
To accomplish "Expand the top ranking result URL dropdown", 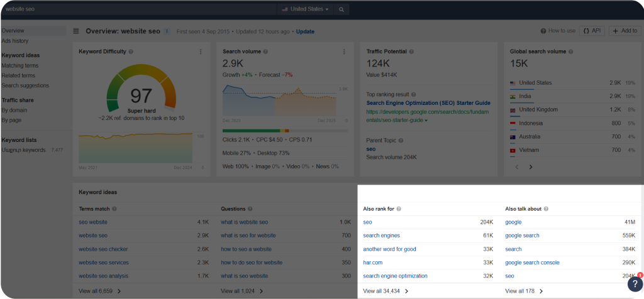I will click(426, 121).
